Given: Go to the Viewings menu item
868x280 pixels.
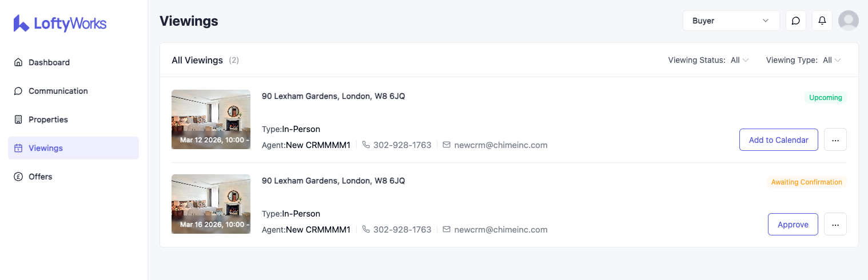Looking at the screenshot, I should click(x=46, y=148).
